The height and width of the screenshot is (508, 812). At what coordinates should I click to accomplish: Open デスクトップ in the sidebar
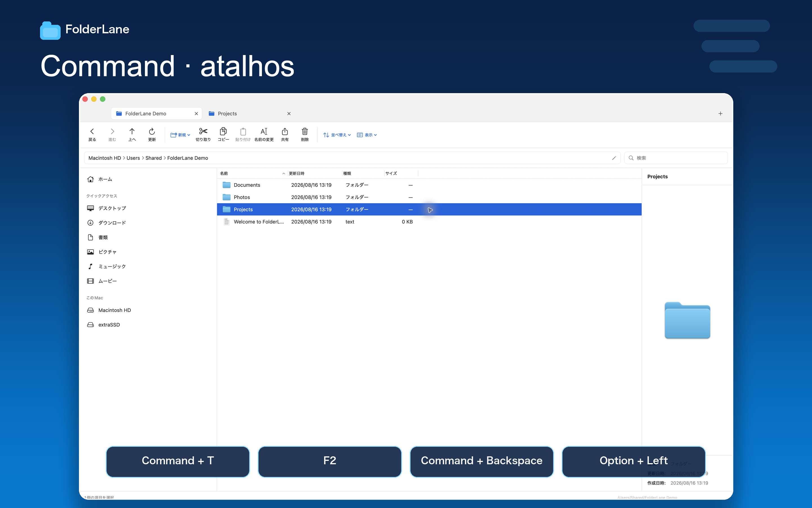pyautogui.click(x=148, y=208)
